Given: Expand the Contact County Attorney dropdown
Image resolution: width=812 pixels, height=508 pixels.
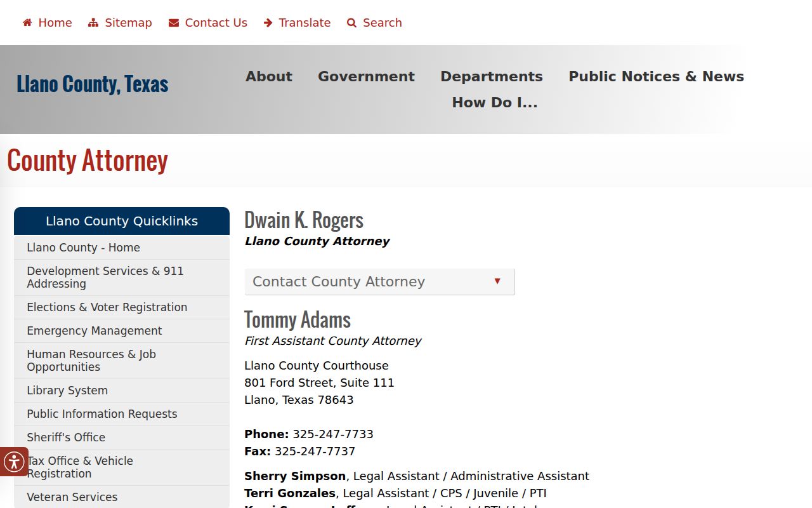Looking at the screenshot, I should tap(379, 282).
